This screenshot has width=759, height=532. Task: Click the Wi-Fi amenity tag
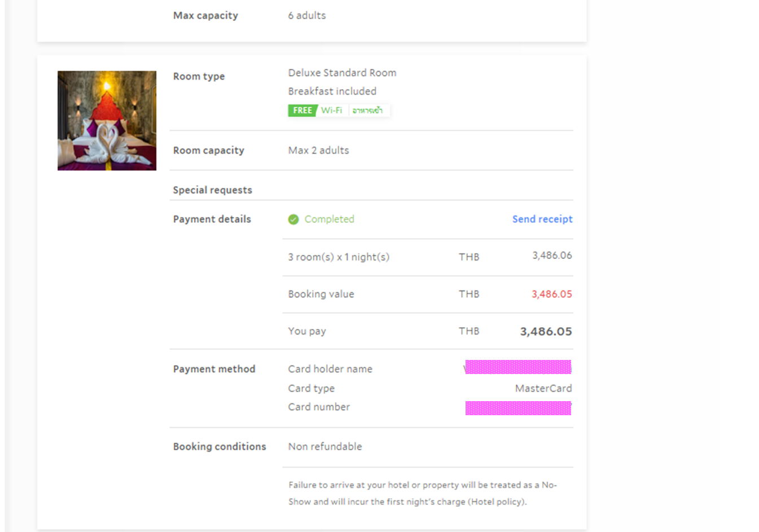332,111
